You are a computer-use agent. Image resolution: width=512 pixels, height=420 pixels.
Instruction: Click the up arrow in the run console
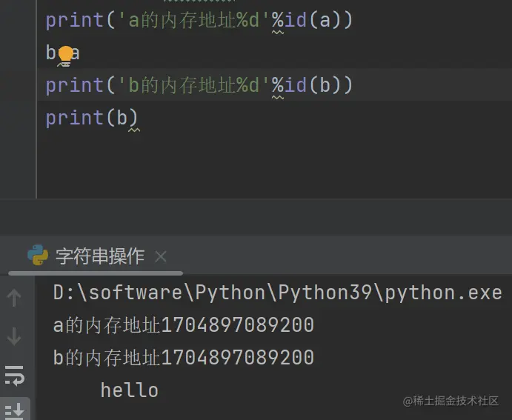(14, 298)
